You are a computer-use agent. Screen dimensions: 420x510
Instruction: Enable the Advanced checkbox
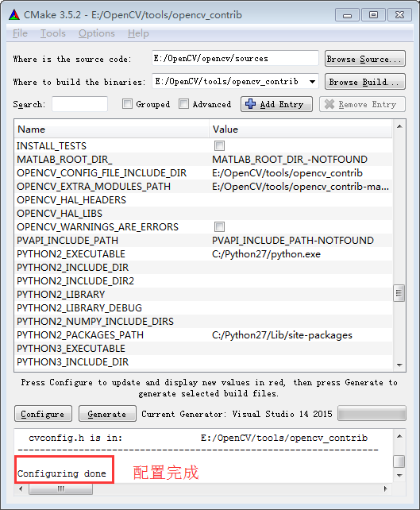(183, 104)
